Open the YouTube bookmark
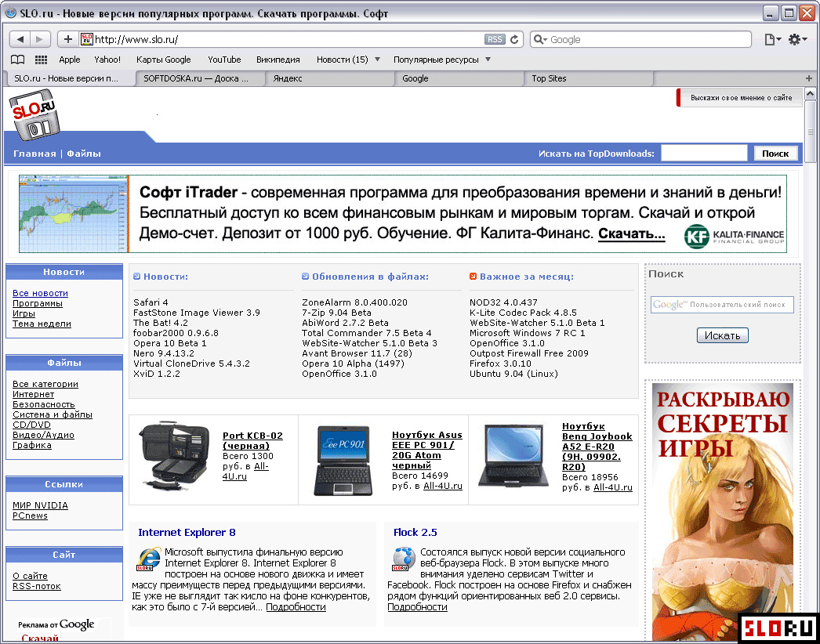Image resolution: width=820 pixels, height=644 pixels. [x=224, y=60]
